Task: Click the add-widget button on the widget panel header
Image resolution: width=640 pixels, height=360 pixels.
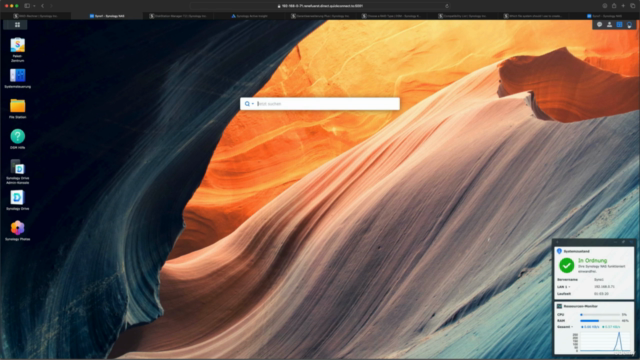Action: [558, 242]
